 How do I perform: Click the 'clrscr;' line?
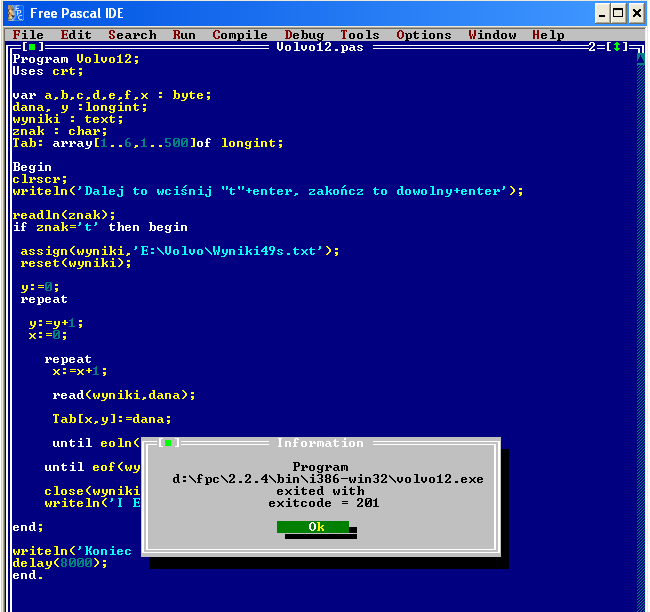click(x=40, y=179)
